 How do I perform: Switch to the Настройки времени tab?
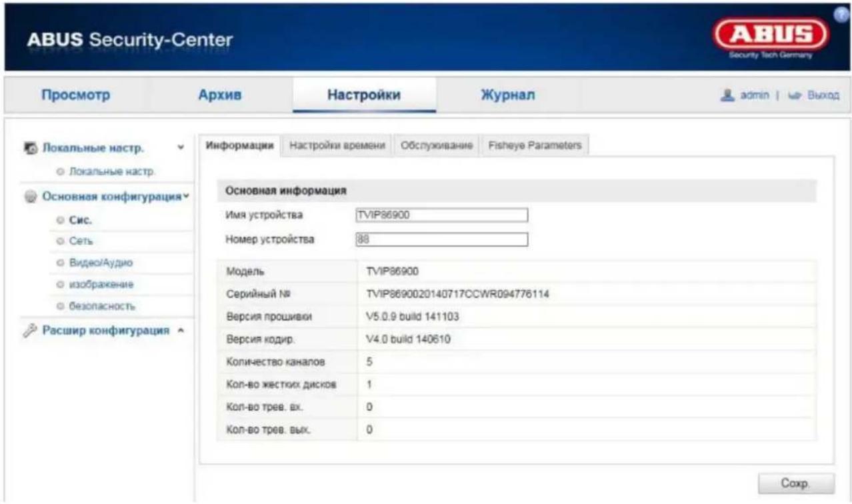point(337,146)
